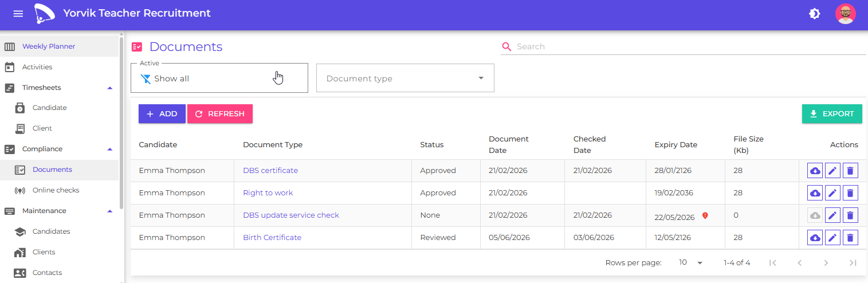Image resolution: width=868 pixels, height=283 pixels.
Task: Collapse the Maintenance section arrow
Action: (110, 211)
